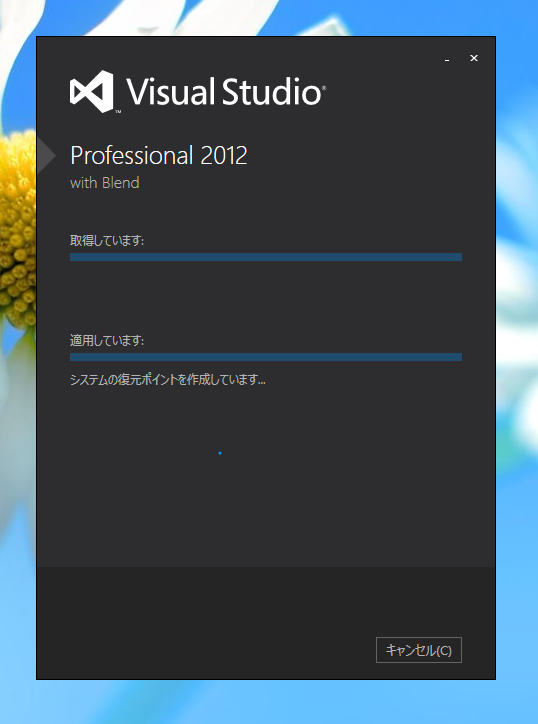The image size is (538, 724).
Task: Click the '適用しています:' label
Action: tap(107, 341)
